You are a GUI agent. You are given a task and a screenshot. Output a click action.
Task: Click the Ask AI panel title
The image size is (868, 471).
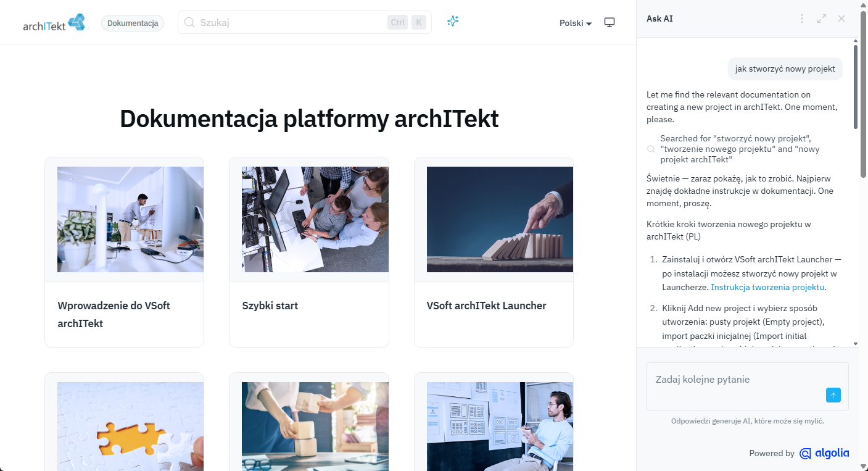tap(659, 19)
